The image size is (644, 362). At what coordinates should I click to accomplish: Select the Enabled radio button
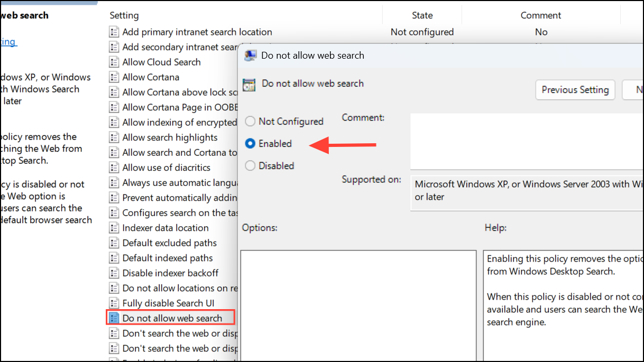(x=250, y=144)
